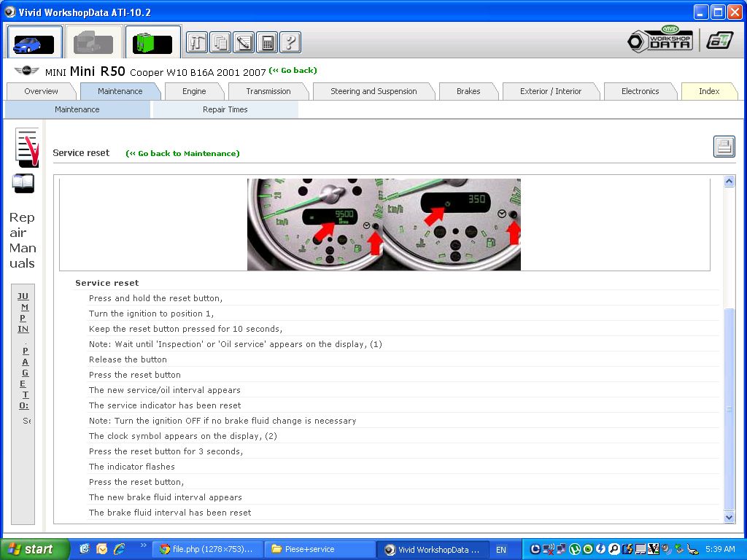Select the Repair Times sub-tab
This screenshot has width=747, height=560.
coord(225,109)
